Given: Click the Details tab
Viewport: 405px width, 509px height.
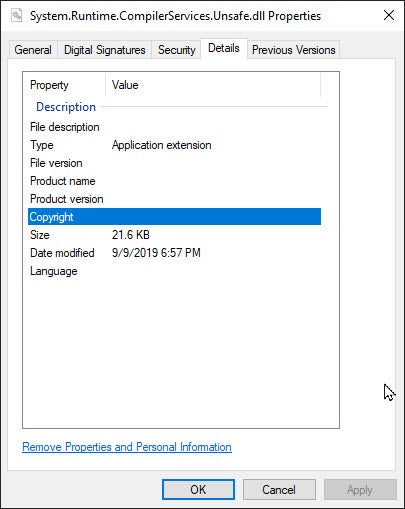Looking at the screenshot, I should pyautogui.click(x=224, y=49).
